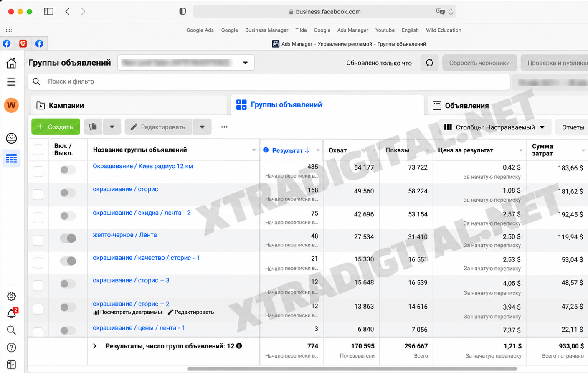588x373 pixels.
Task: Sort by the Охват column header
Action: point(337,150)
